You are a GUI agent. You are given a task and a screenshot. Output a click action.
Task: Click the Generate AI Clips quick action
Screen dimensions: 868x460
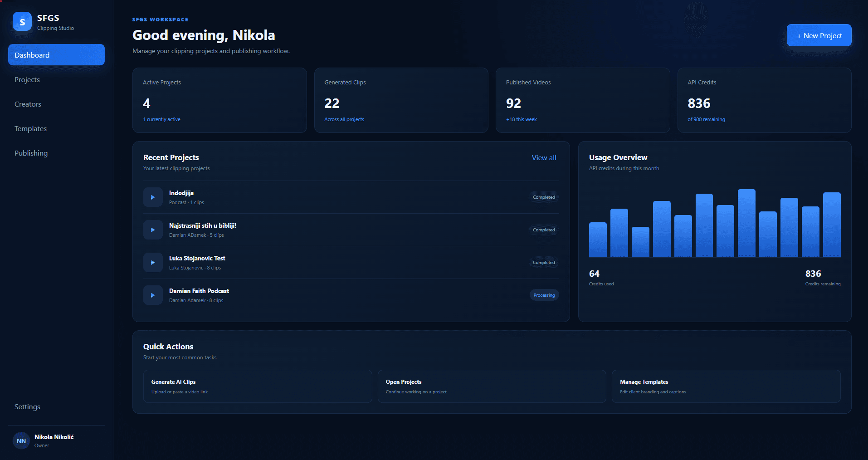pos(258,386)
